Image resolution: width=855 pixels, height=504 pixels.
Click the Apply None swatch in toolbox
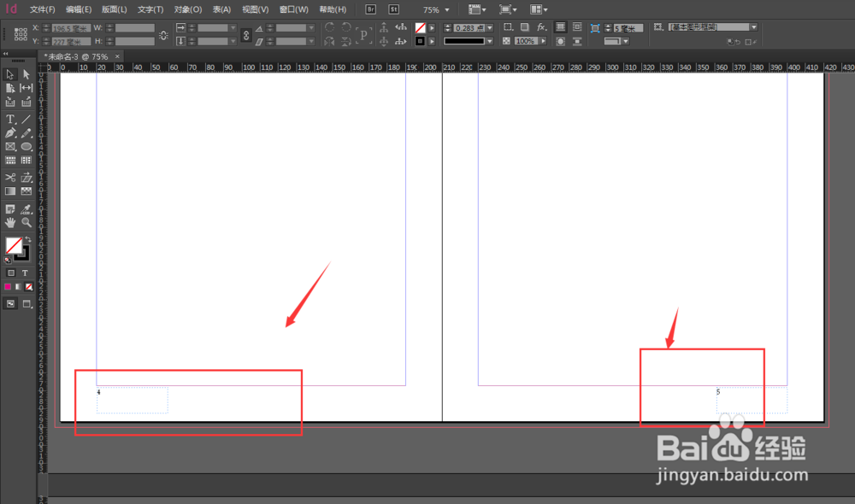[x=29, y=287]
